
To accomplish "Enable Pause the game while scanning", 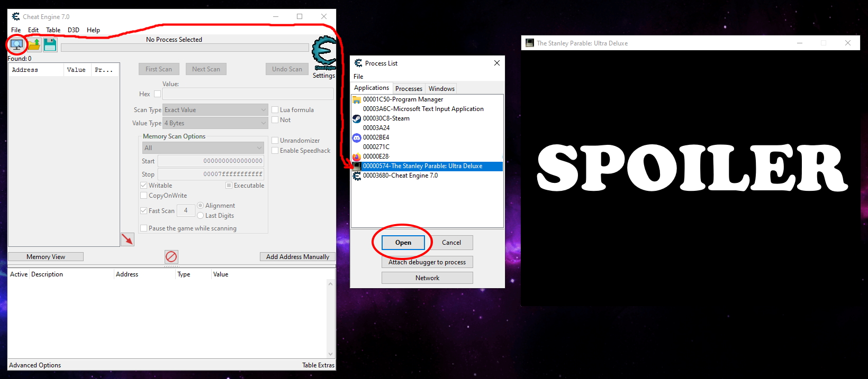I will [143, 228].
